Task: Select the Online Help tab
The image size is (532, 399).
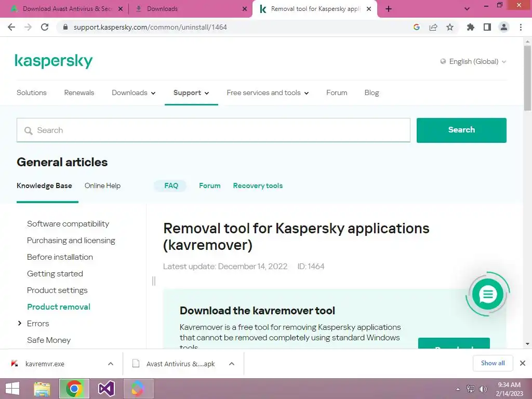Action: pyautogui.click(x=102, y=185)
